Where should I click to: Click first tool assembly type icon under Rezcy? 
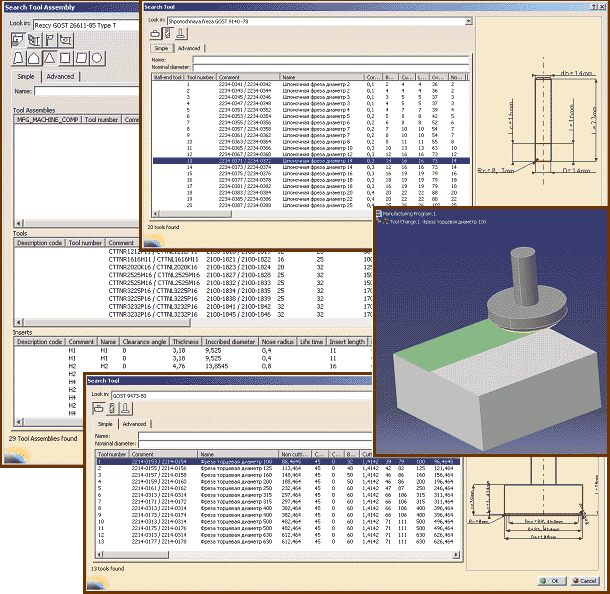19,39
